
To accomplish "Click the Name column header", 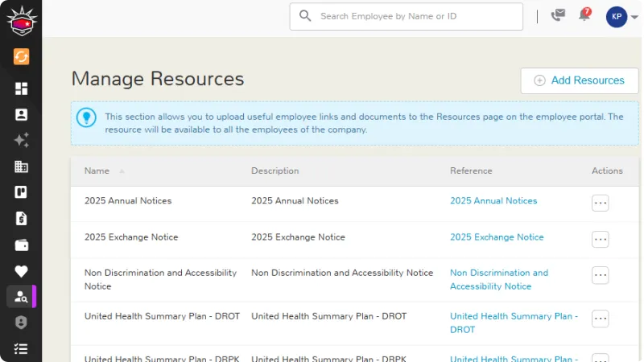I will tap(97, 171).
